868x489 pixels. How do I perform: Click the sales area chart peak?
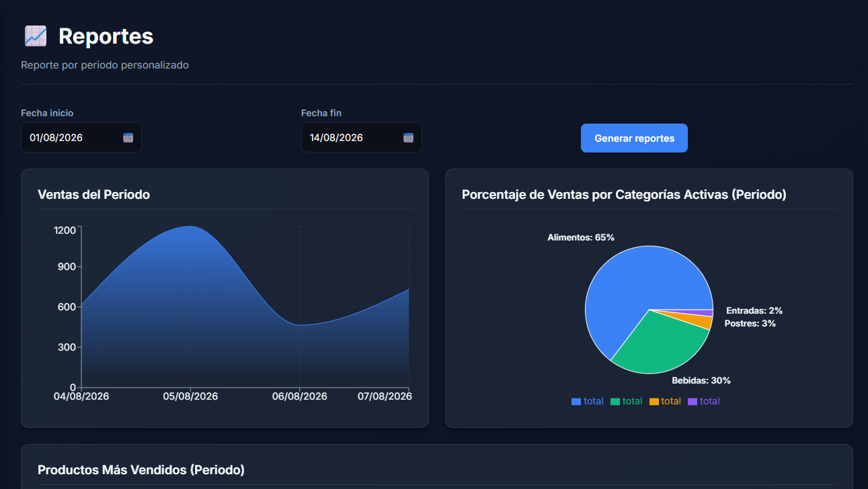point(191,227)
